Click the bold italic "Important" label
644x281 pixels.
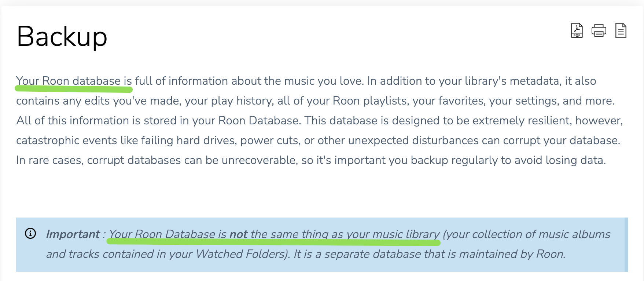click(73, 234)
